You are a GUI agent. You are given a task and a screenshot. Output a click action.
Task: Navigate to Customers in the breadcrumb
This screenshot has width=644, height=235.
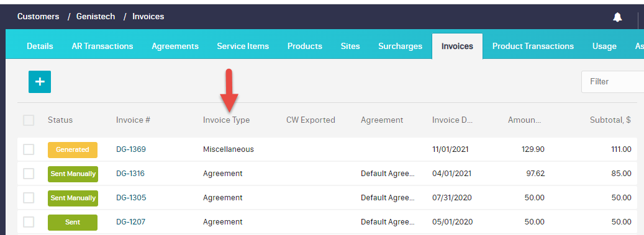coord(39,16)
